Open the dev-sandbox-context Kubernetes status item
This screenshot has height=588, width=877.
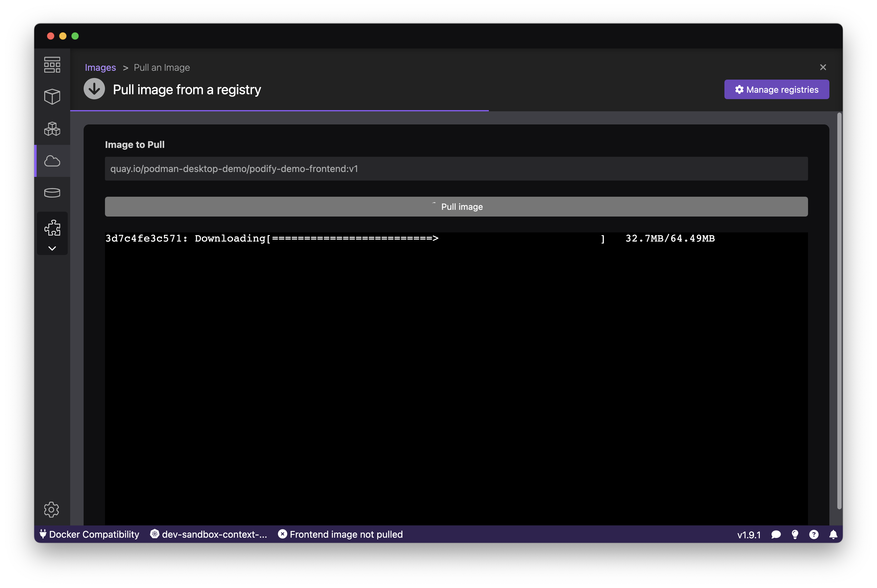208,534
